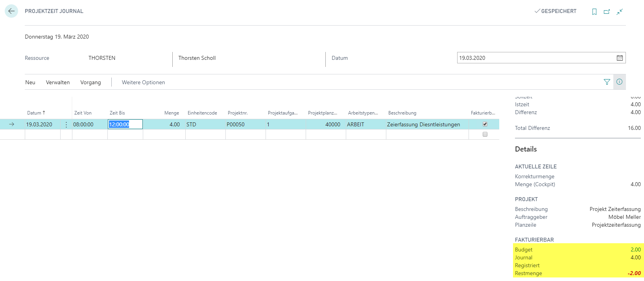This screenshot has height=281, width=644.
Task: Open the calendar picker for Datum
Action: point(620,58)
